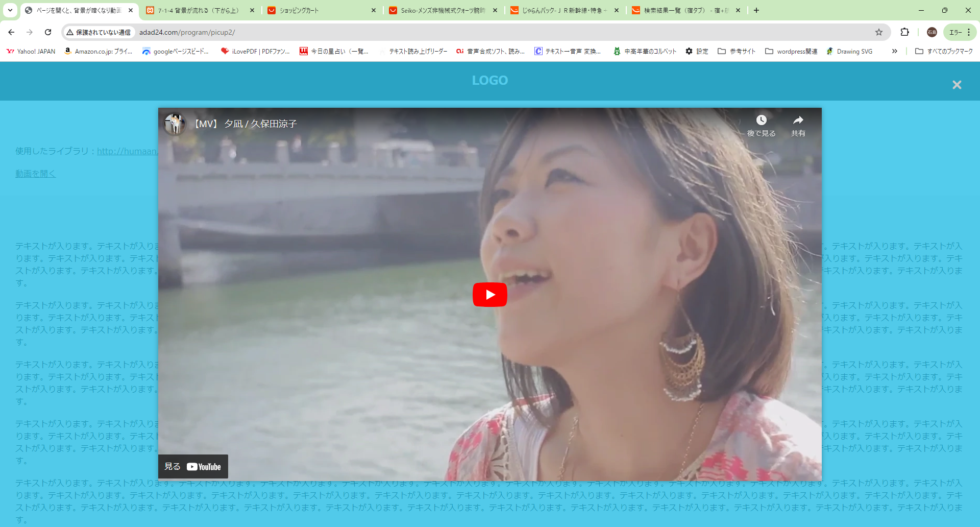Open the browser profile avatar

pyautogui.click(x=932, y=32)
